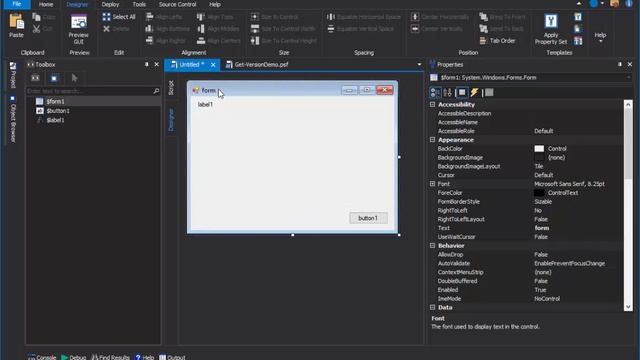Open Preview GUI from the ribbon
640x360 pixels.
pos(78,29)
